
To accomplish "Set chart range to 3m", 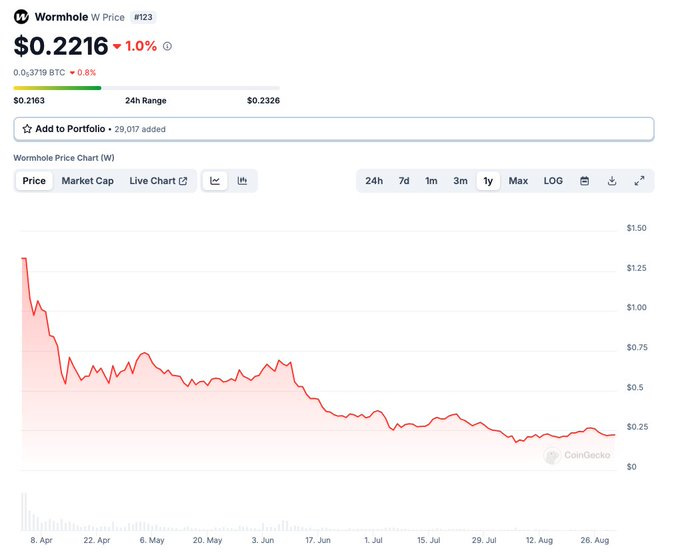I will [461, 181].
